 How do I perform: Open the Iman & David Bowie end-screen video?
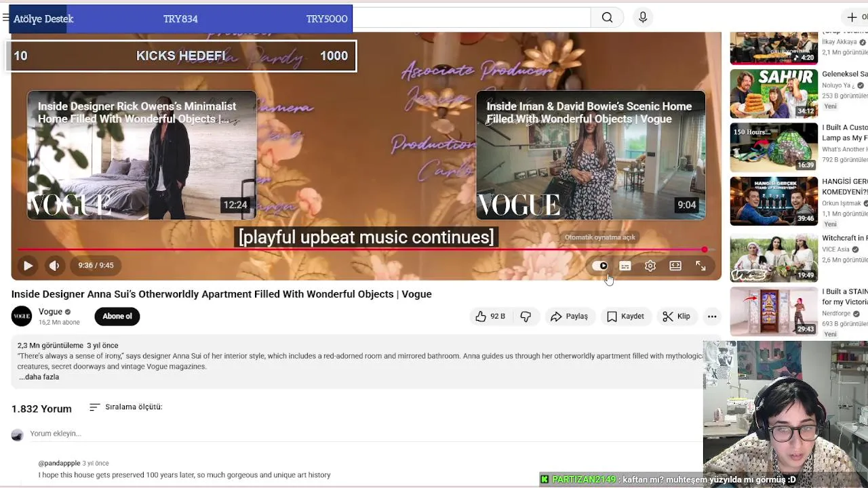click(591, 155)
